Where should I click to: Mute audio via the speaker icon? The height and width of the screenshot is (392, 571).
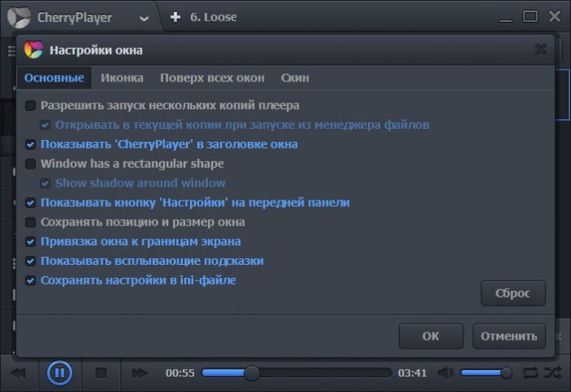pos(445,373)
